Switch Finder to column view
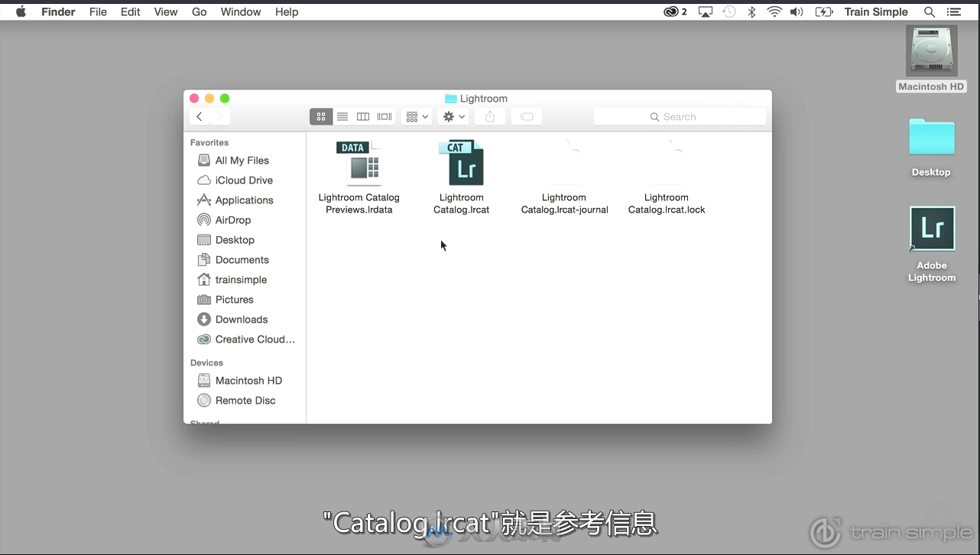 (363, 116)
